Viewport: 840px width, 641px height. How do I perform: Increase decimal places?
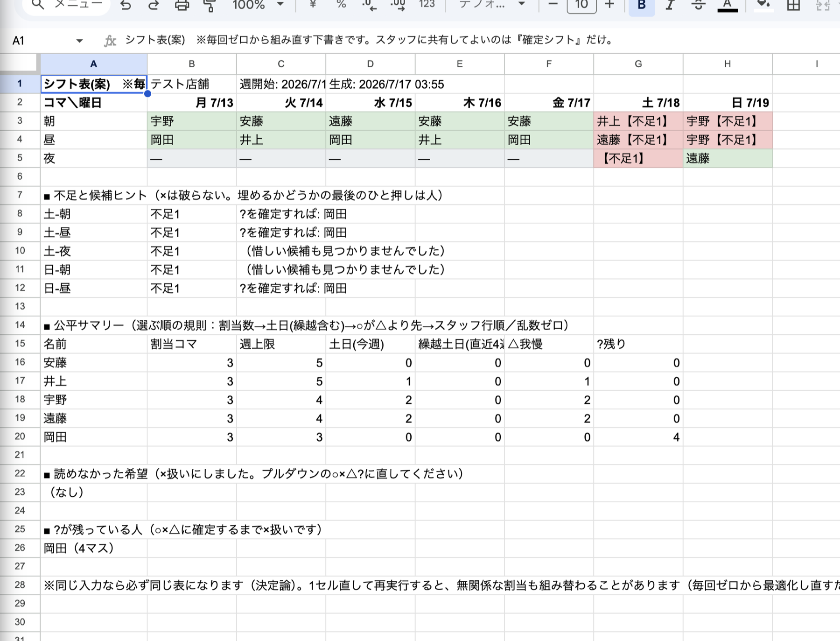(x=398, y=5)
